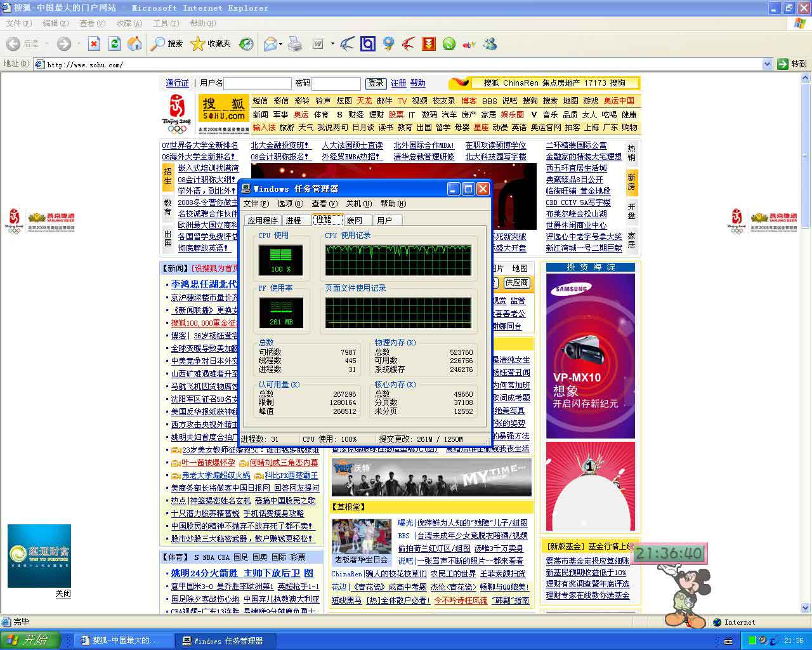Click the IE Back arrow icon
This screenshot has width=812, height=650.
13,44
